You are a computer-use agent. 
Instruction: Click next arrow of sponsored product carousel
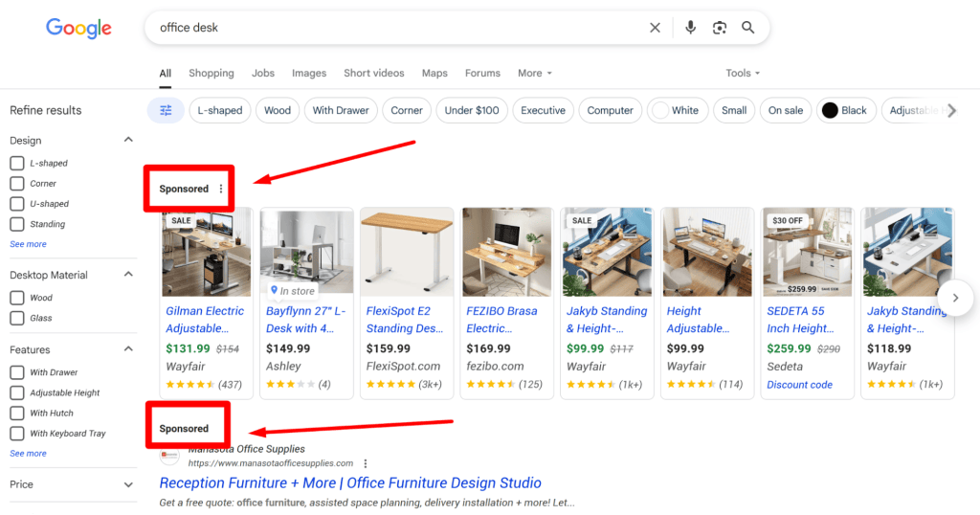[955, 298]
